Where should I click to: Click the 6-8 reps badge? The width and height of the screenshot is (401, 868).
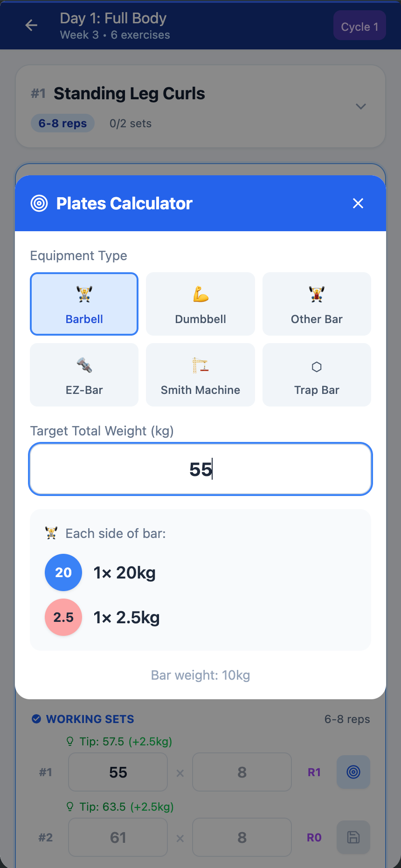point(62,123)
